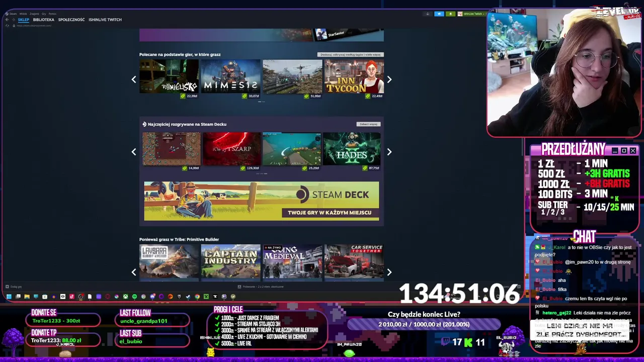Show previous recommended games carousel page
Screen dimensions: 644x362
pyautogui.click(x=134, y=79)
